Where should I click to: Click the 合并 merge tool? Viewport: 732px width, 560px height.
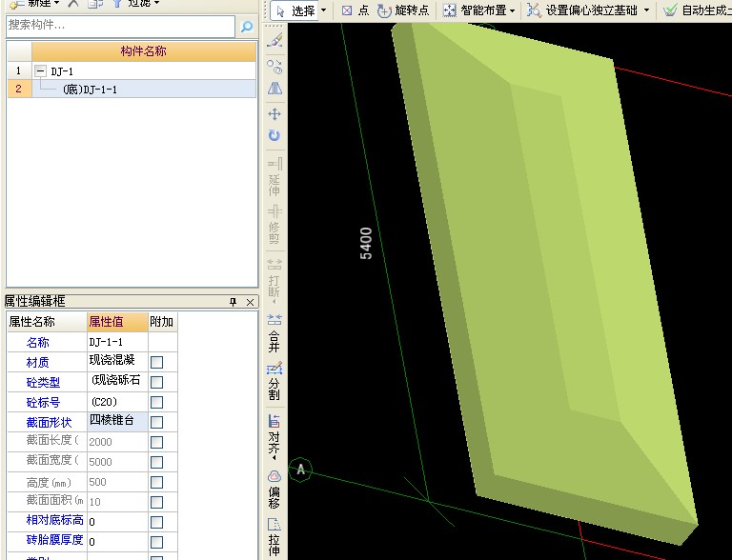tap(274, 332)
